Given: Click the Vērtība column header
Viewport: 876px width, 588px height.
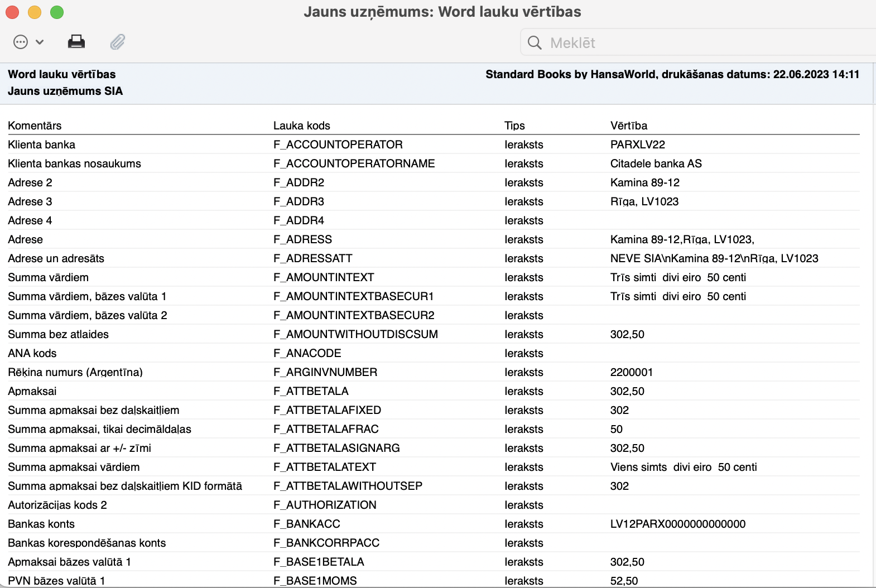Looking at the screenshot, I should click(629, 126).
